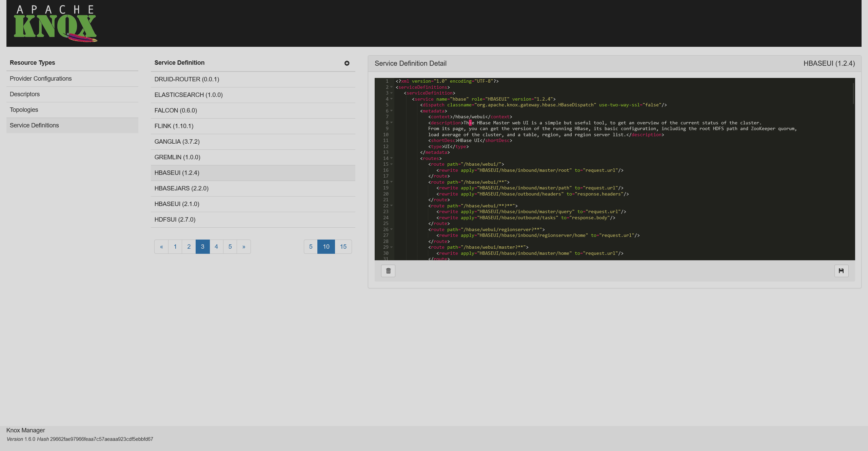Click the trash delete icon
Image resolution: width=868 pixels, height=451 pixels.
click(x=388, y=271)
